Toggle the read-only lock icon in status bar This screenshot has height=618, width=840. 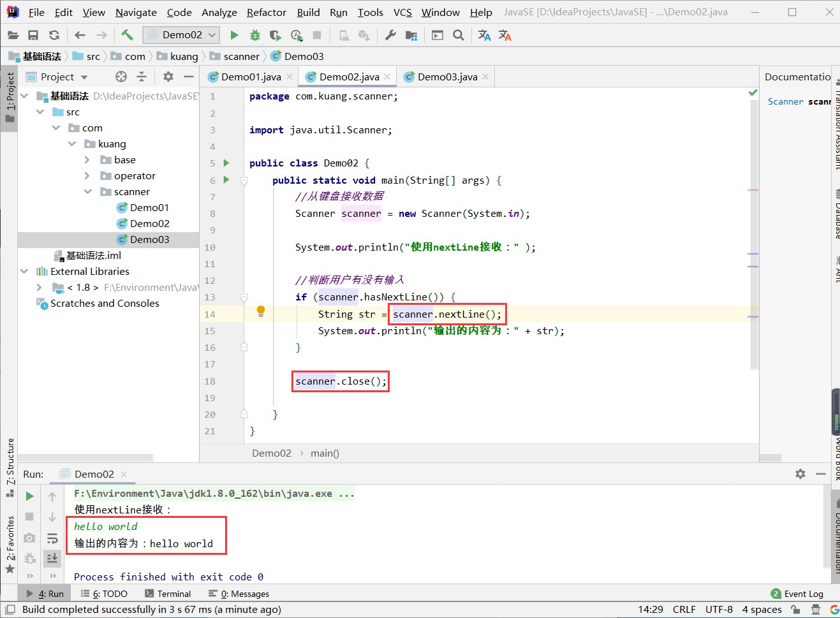click(x=795, y=609)
